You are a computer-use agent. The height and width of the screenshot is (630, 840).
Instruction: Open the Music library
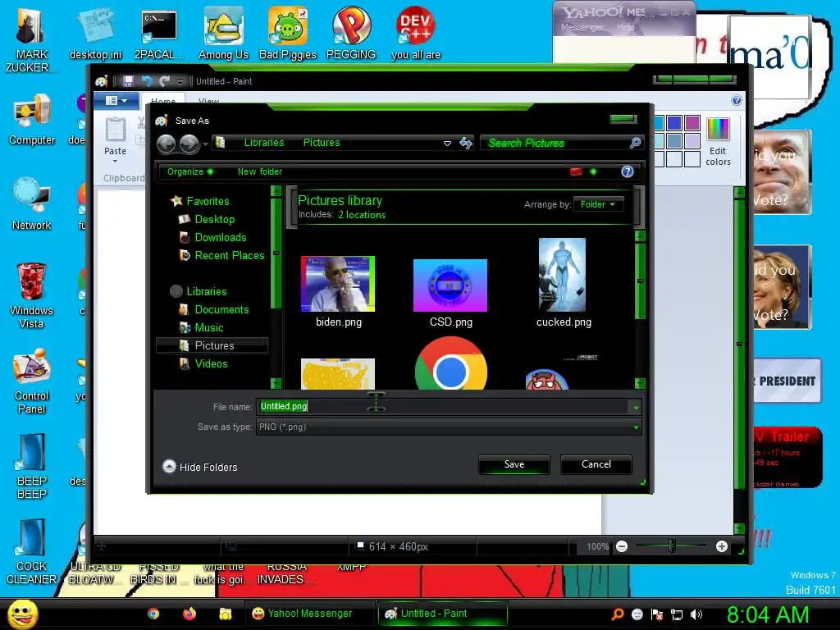click(202, 328)
